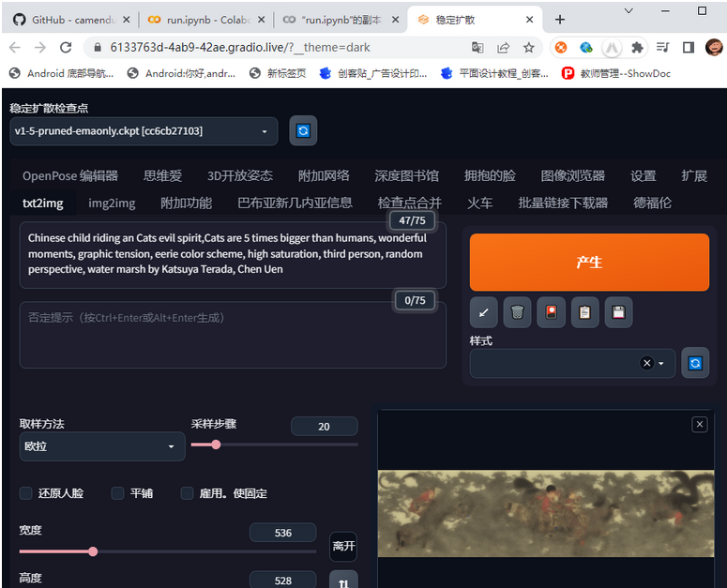The height and width of the screenshot is (588, 727).
Task: Close the GitHub camenduru tab
Action: 126,20
